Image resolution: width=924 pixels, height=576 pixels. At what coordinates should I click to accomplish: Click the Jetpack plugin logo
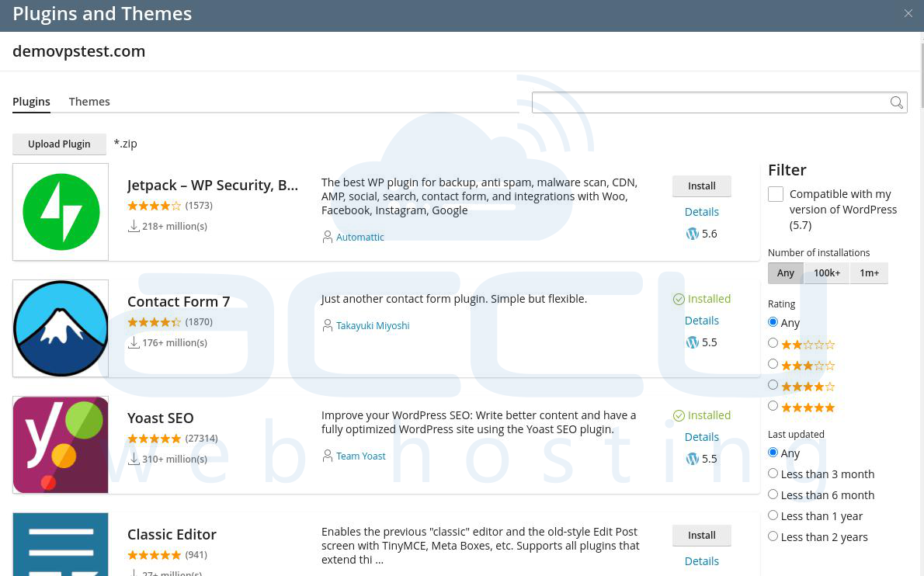pos(61,212)
